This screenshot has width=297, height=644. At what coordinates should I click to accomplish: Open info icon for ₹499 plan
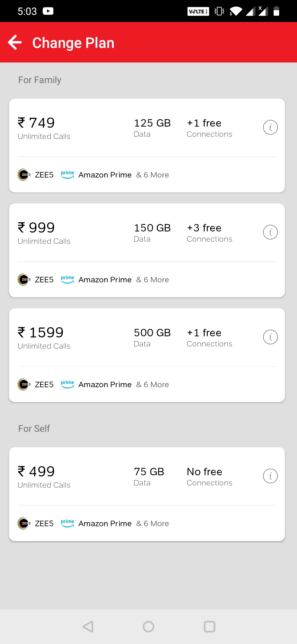point(270,476)
